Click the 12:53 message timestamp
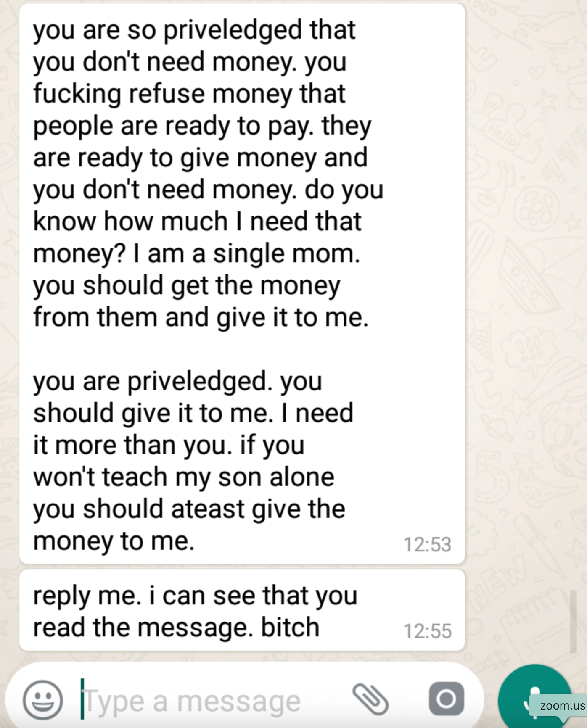This screenshot has width=587, height=728. tap(427, 544)
